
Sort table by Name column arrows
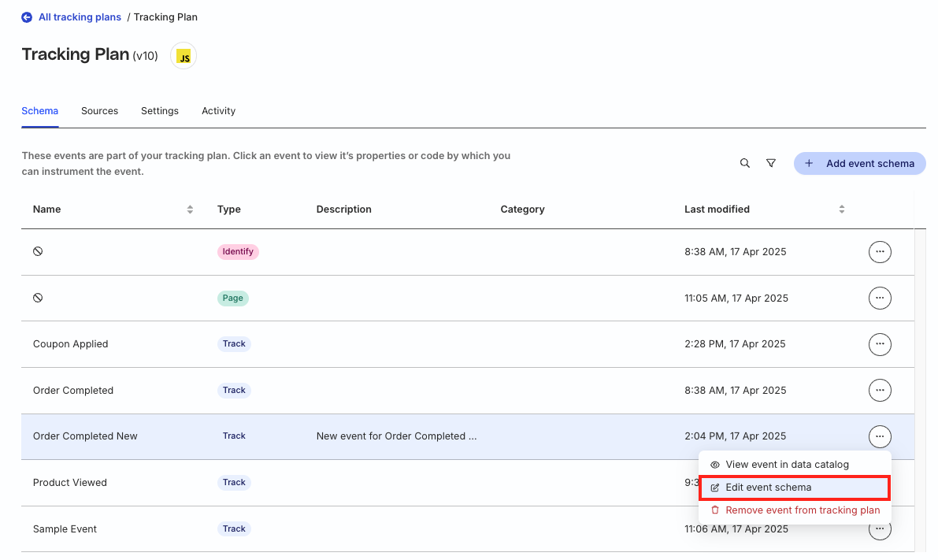[190, 210]
